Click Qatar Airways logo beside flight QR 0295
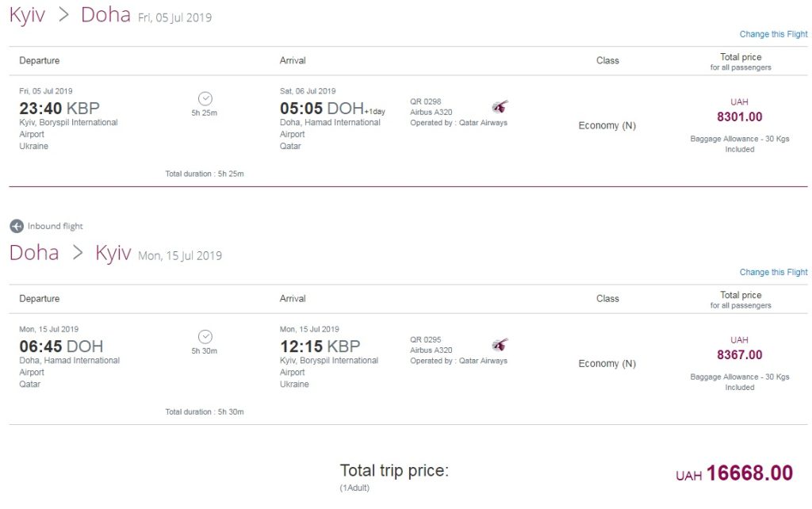The height and width of the screenshot is (509, 812). click(500, 344)
